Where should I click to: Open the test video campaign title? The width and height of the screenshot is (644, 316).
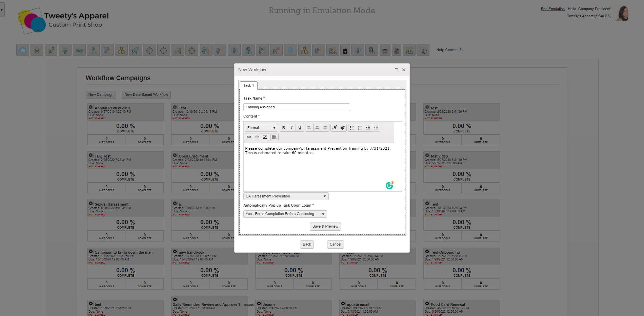tap(439, 156)
